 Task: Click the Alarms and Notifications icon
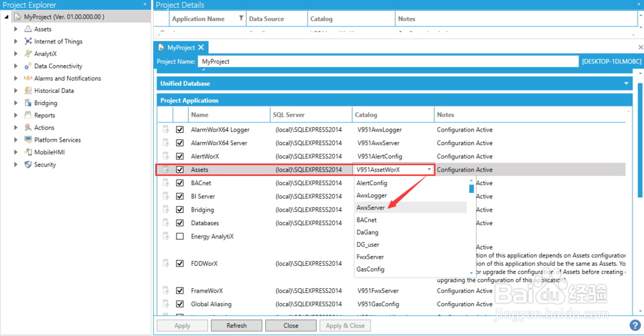click(x=28, y=78)
